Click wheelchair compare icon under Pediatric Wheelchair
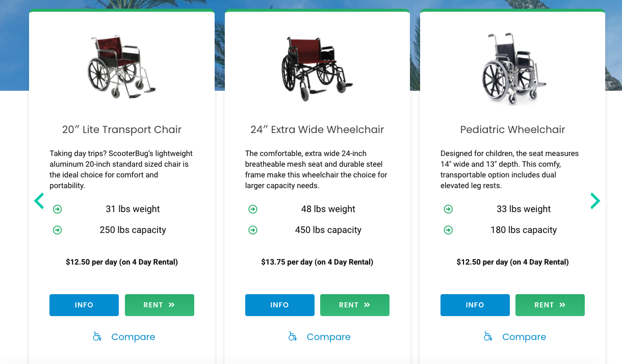The width and height of the screenshot is (622, 364). click(488, 336)
